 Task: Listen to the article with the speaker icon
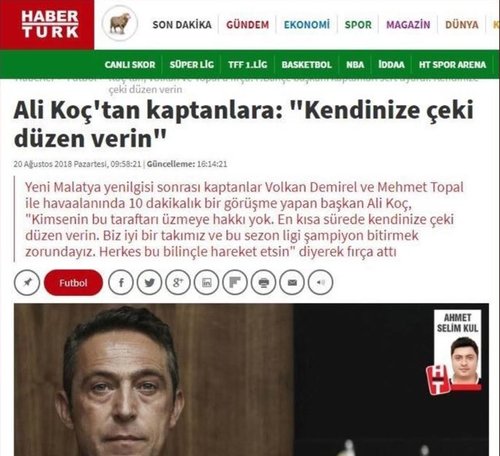(320, 283)
